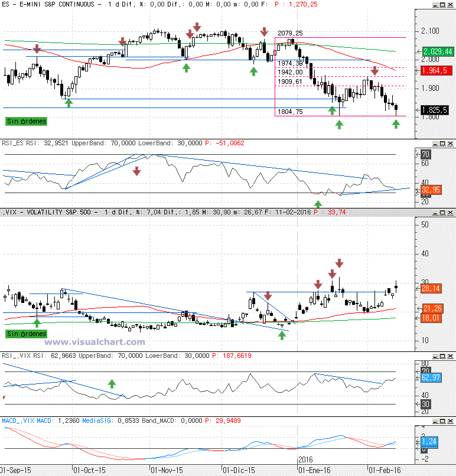Click the 30 lower band tag in RSI_.VIX

425,404
